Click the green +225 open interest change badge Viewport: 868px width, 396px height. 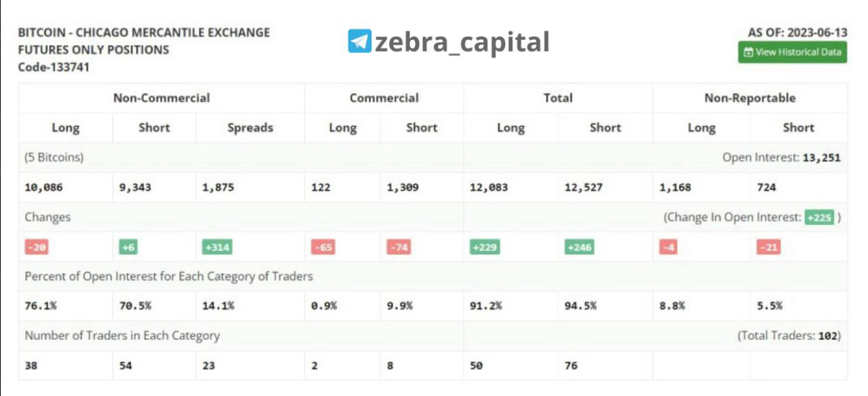pyautogui.click(x=819, y=217)
